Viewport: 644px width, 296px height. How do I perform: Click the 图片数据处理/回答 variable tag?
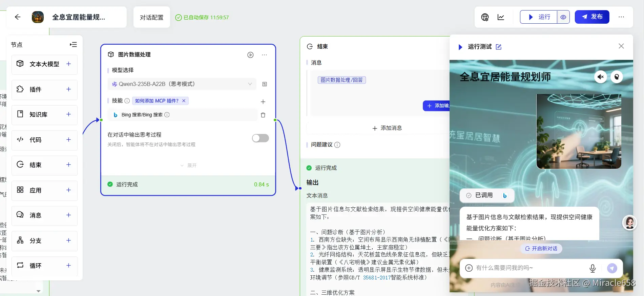click(342, 80)
